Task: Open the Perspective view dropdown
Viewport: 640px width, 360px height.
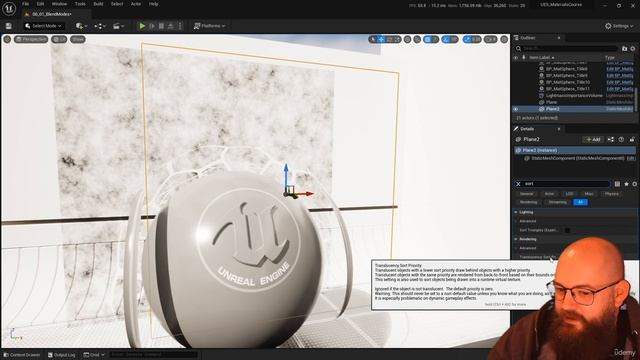Action: [x=31, y=39]
